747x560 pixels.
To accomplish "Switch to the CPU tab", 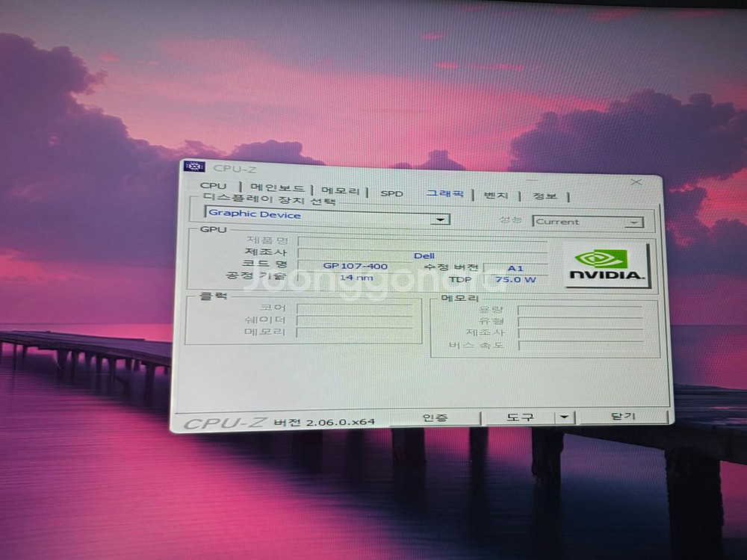I will point(213,186).
